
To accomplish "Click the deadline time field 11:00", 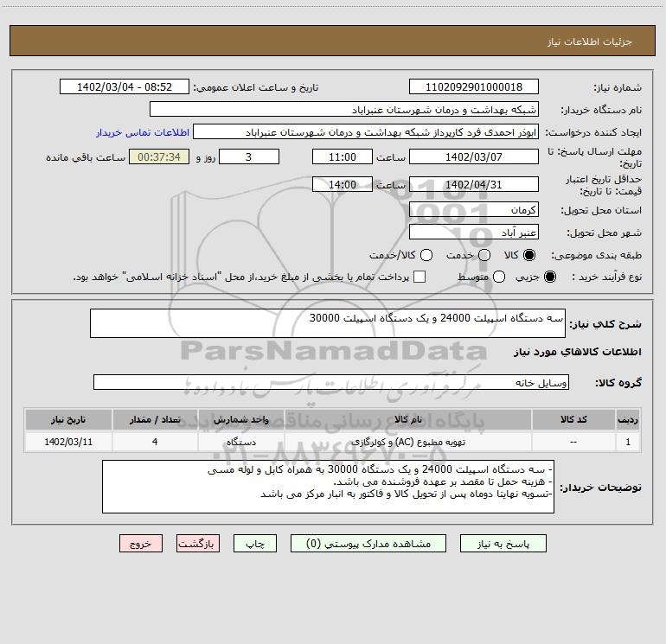I will [343, 157].
